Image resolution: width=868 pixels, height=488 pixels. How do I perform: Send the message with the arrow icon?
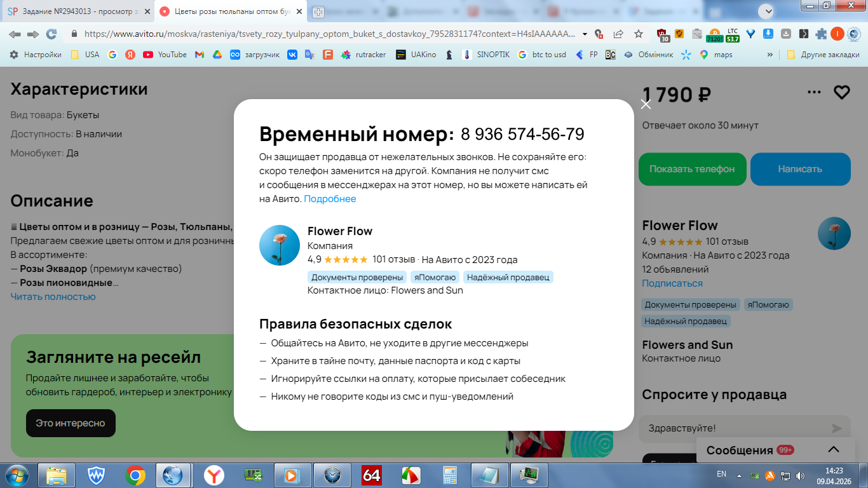[x=837, y=429]
